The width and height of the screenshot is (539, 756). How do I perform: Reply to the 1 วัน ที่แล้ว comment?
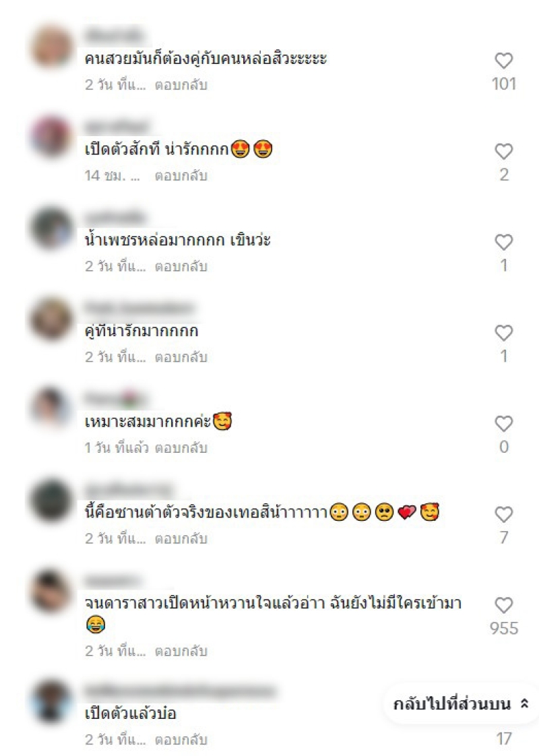click(x=181, y=448)
